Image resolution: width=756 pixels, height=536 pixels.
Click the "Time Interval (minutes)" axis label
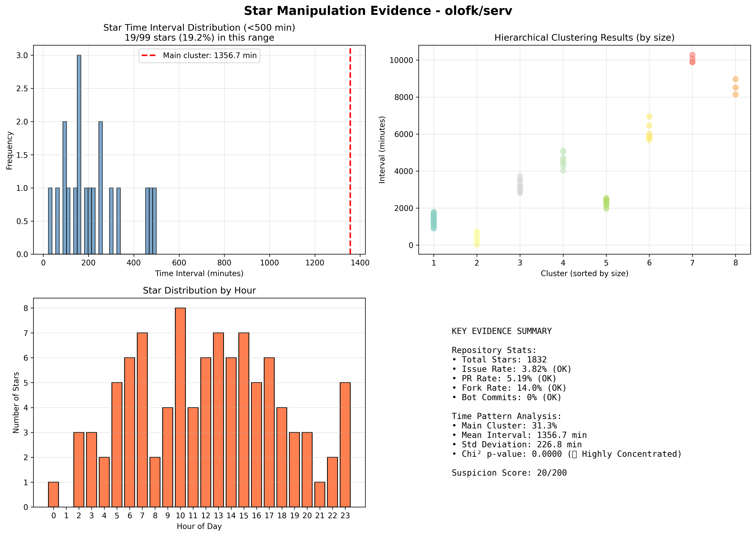199,273
